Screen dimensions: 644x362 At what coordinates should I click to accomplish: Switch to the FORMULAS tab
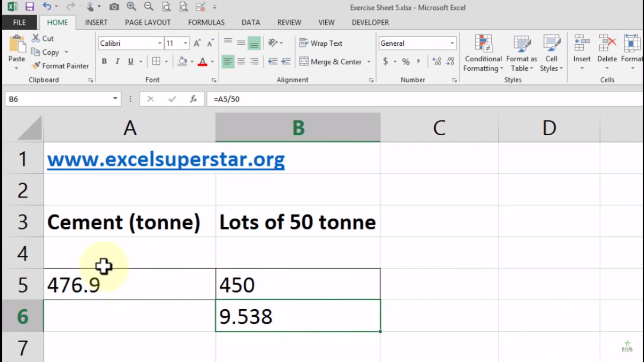point(206,22)
